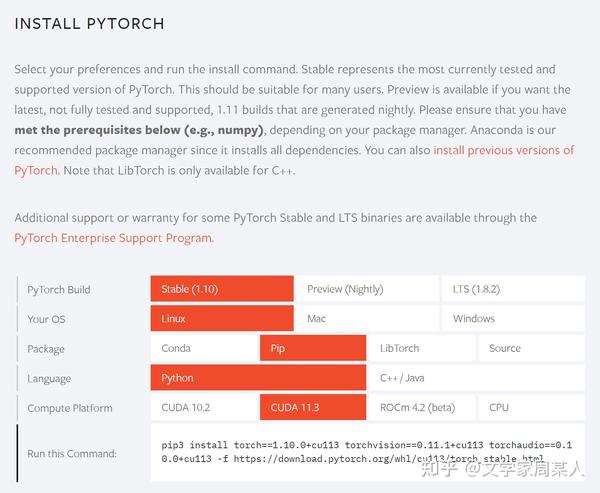600x493 pixels.
Task: Select the LibTorch package
Action: point(421,348)
